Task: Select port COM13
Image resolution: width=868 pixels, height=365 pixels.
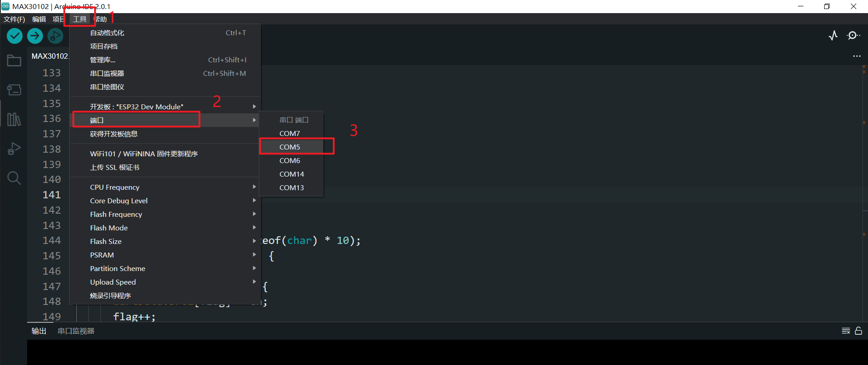Action: pyautogui.click(x=291, y=187)
